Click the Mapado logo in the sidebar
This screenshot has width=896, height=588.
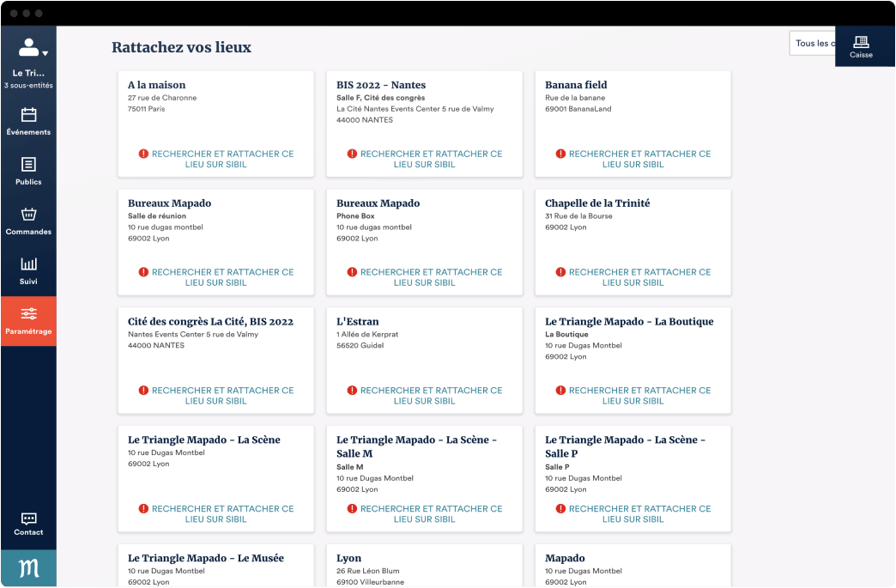[28, 568]
